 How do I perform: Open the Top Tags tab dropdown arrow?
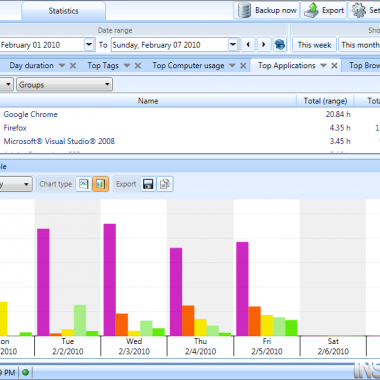tap(127, 66)
